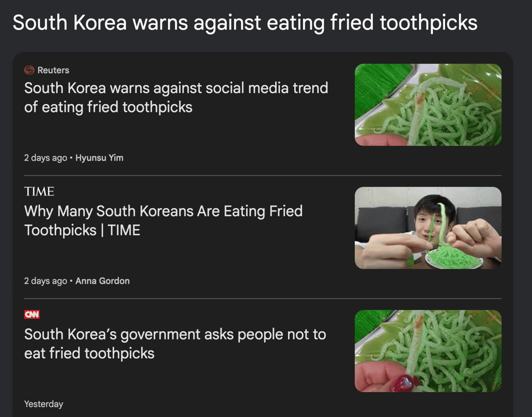Click the '2 days ago' timestamp by Anna Gordon

tap(45, 281)
